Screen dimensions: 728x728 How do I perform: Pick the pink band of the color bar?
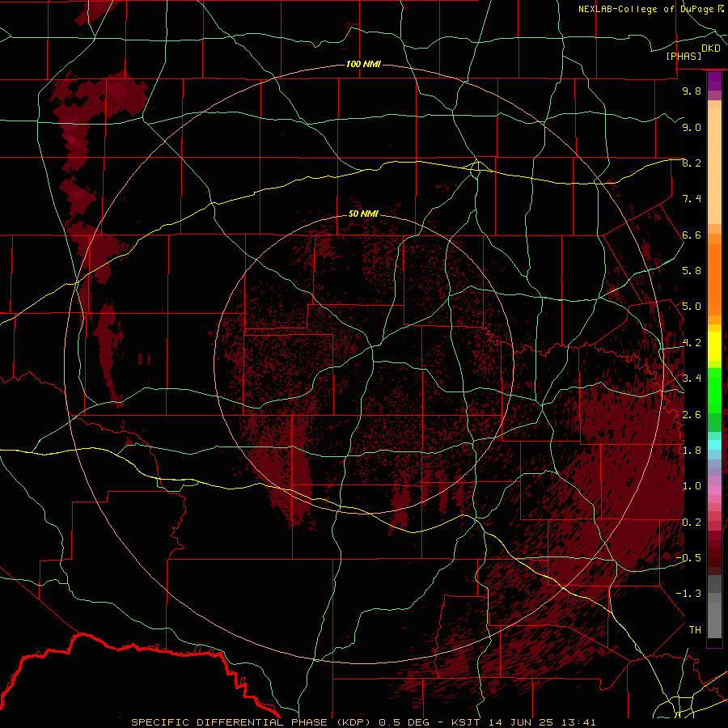714,490
